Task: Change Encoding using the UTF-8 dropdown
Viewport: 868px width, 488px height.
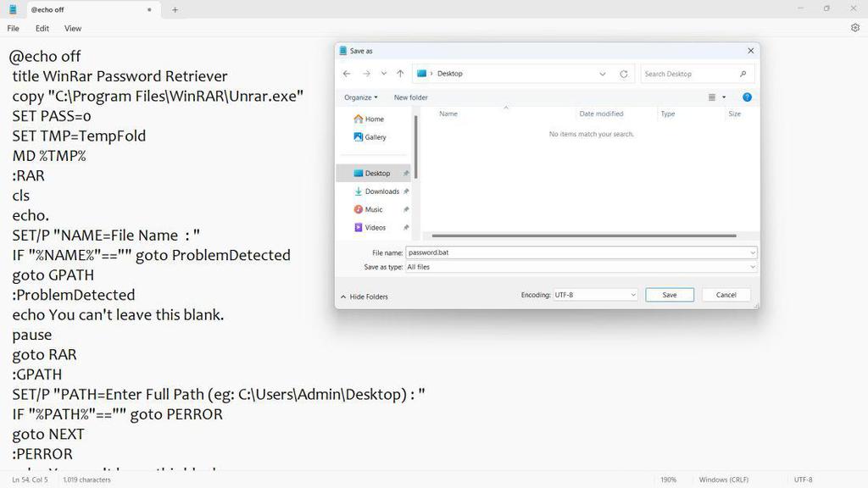Action: point(595,294)
